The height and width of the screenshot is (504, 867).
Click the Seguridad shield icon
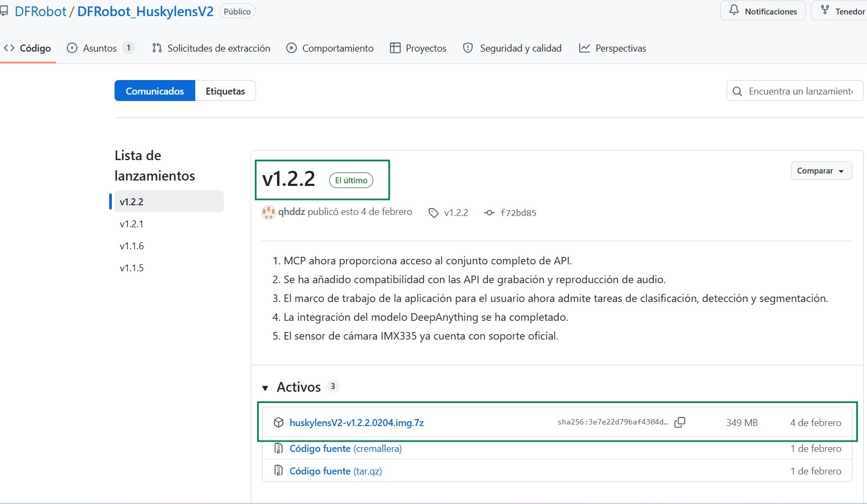[x=468, y=48]
